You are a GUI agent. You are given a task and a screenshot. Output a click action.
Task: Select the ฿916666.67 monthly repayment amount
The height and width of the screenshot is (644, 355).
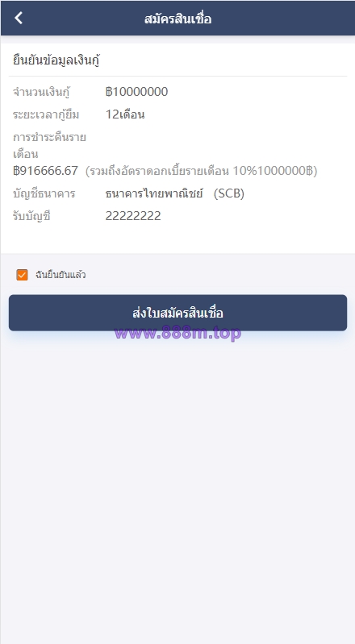(45, 170)
